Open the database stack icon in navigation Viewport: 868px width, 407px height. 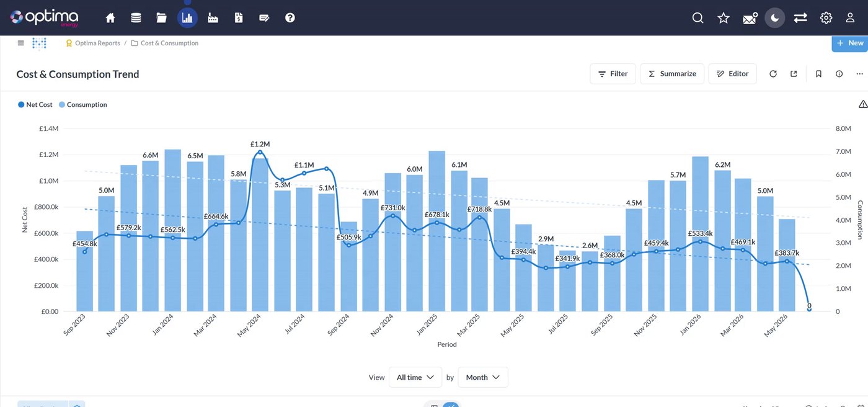[136, 18]
